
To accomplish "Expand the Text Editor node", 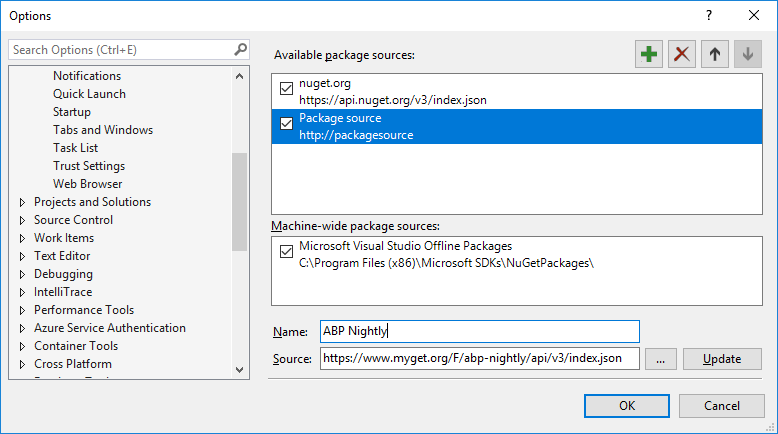I will [x=23, y=257].
